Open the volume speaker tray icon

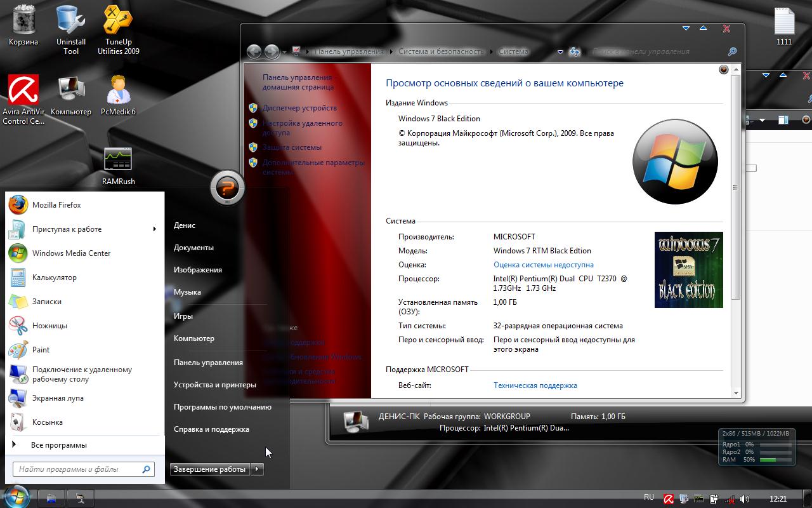coord(745,499)
